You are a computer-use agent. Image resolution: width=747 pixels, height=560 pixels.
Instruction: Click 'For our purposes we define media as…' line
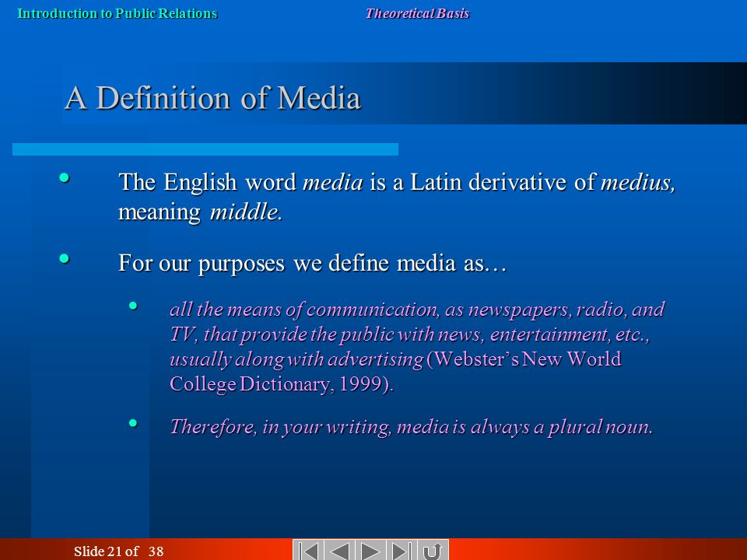(312, 264)
